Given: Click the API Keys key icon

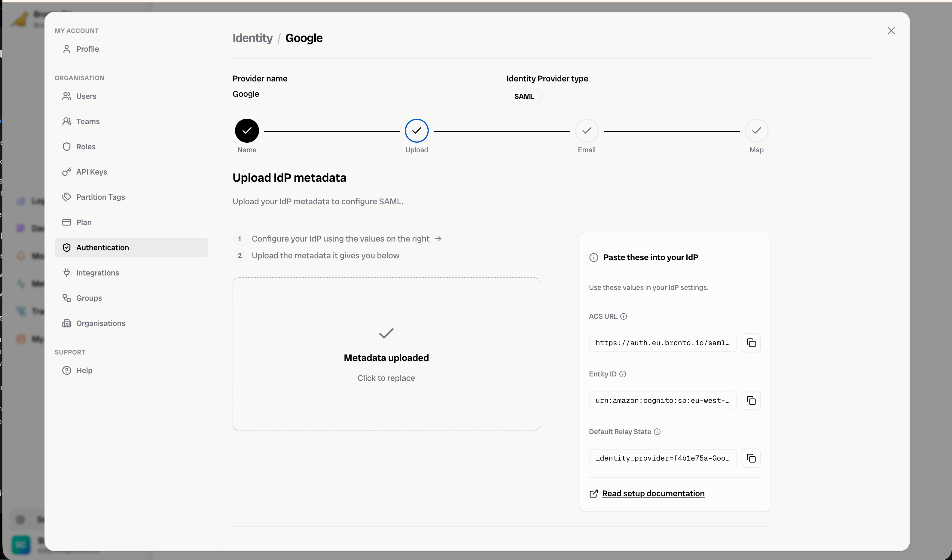Looking at the screenshot, I should point(66,172).
